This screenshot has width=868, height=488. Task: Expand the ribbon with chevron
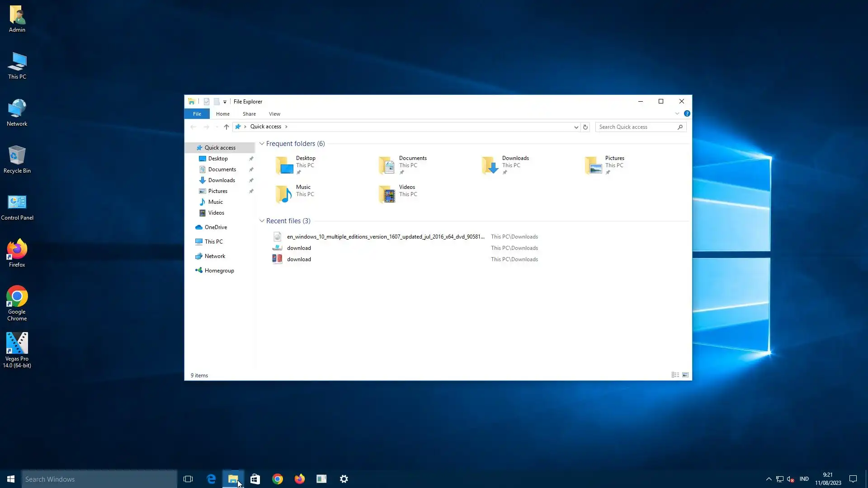tap(677, 114)
